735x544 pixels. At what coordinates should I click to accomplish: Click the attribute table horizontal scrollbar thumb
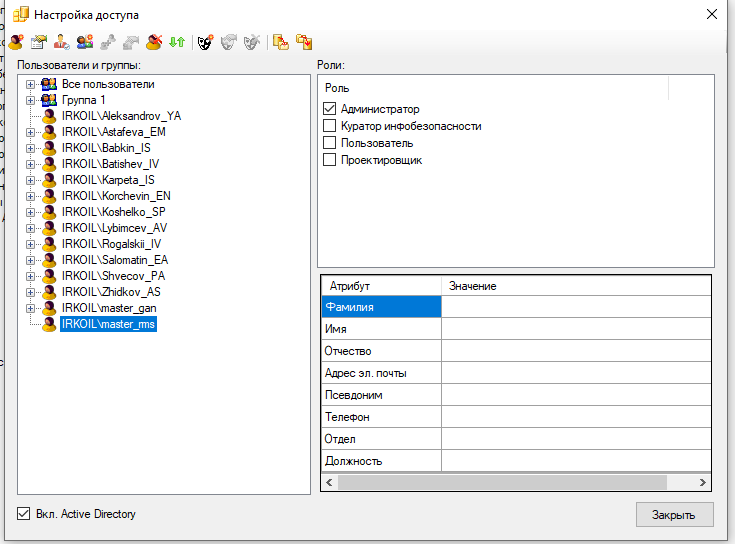(x=502, y=482)
